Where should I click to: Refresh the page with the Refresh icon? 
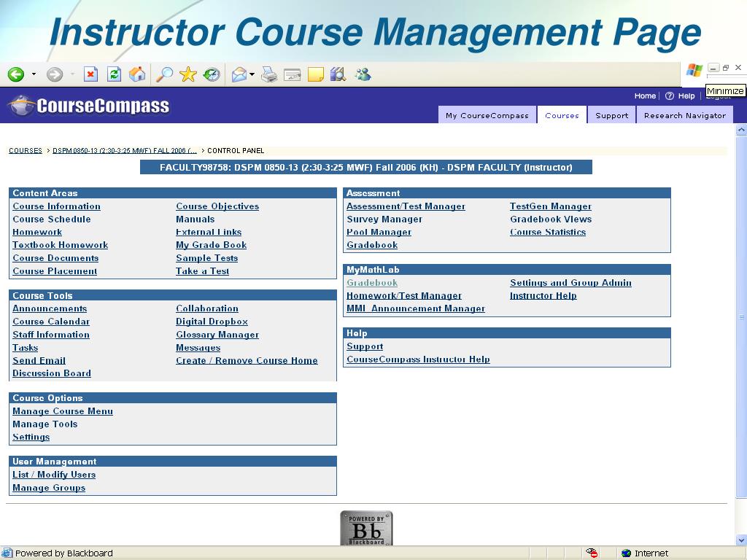pos(114,74)
